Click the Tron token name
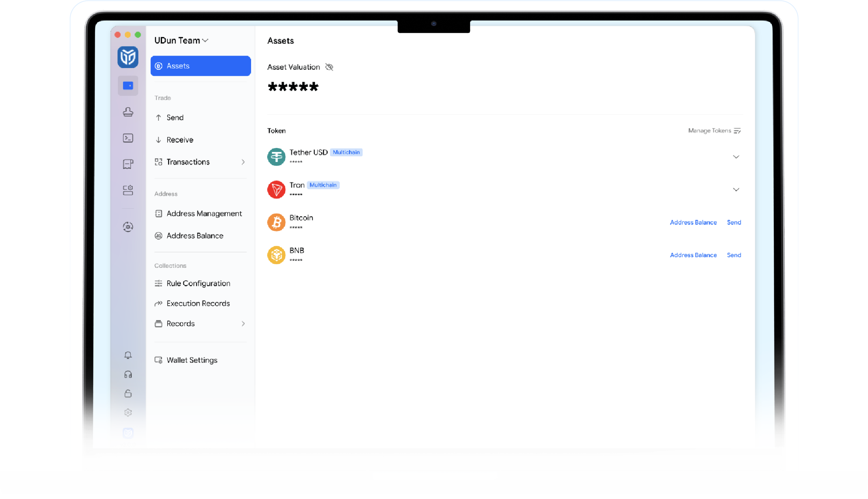868x499 pixels. click(297, 185)
